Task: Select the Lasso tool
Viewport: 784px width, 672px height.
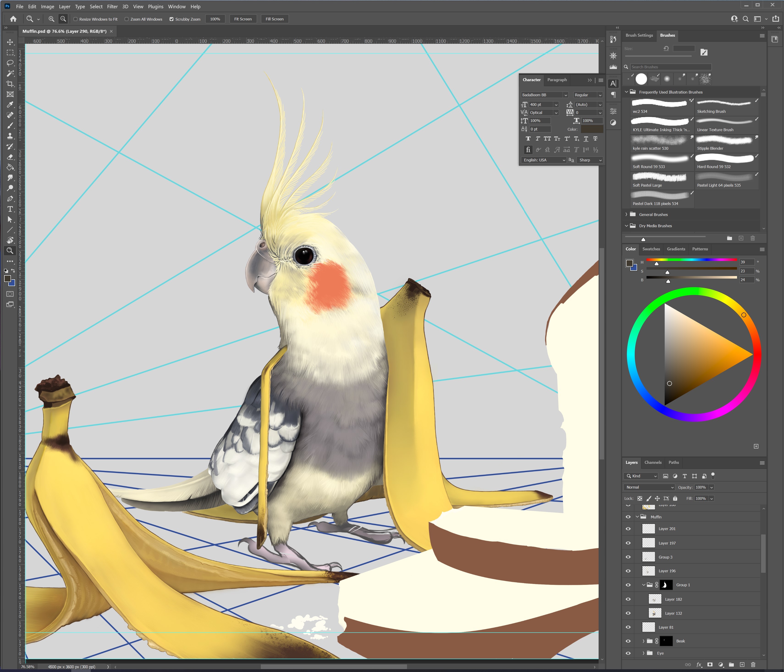Action: [x=10, y=63]
